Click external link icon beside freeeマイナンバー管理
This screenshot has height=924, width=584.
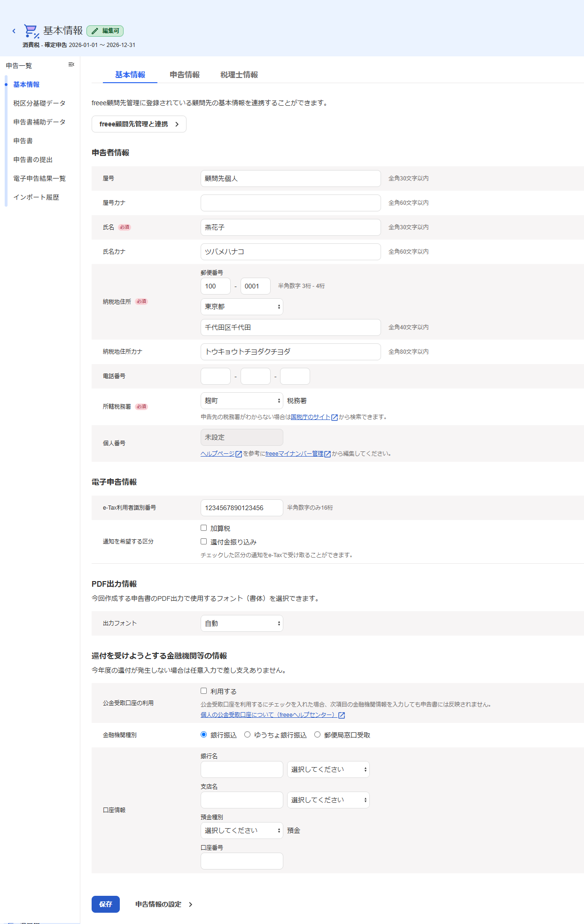click(x=327, y=454)
